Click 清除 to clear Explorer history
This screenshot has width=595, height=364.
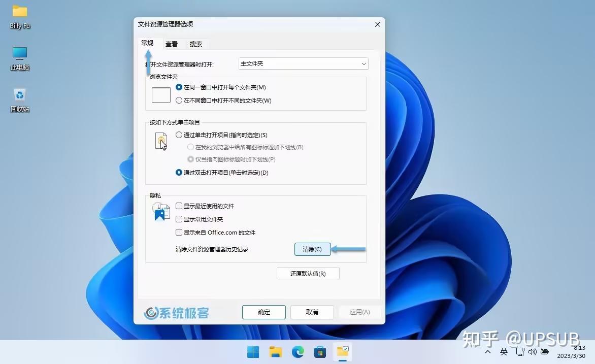[x=312, y=249]
